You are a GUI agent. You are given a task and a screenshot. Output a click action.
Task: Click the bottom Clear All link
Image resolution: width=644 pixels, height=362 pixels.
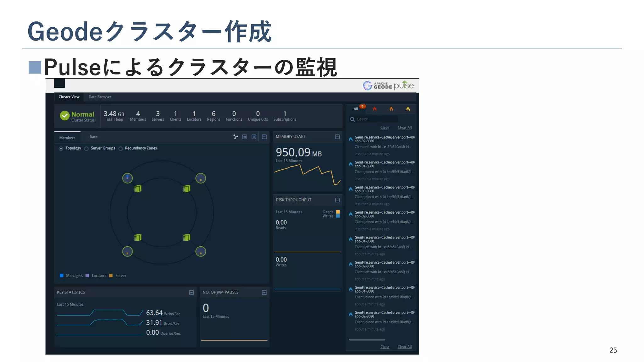pos(404,347)
